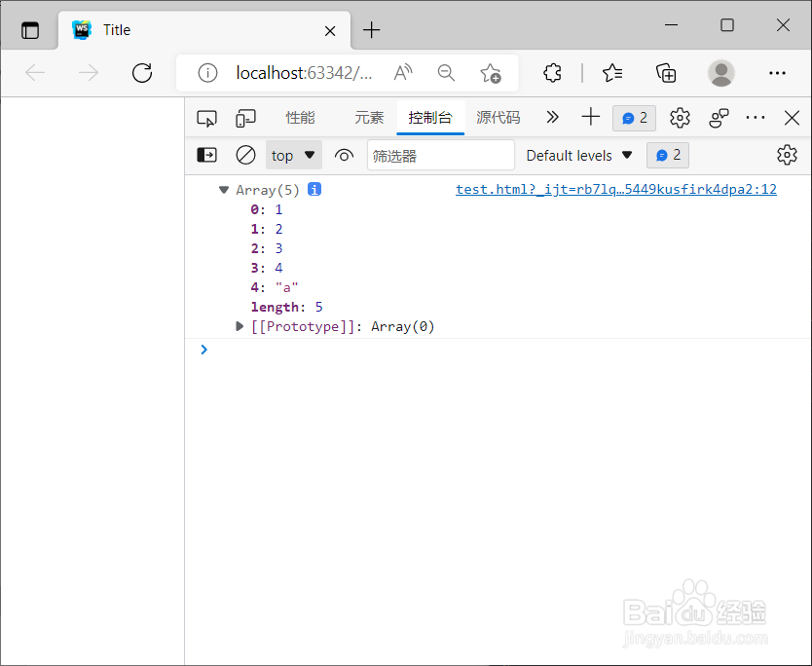Add a new DevTools tool tab
The height and width of the screenshot is (666, 812).
(x=590, y=118)
